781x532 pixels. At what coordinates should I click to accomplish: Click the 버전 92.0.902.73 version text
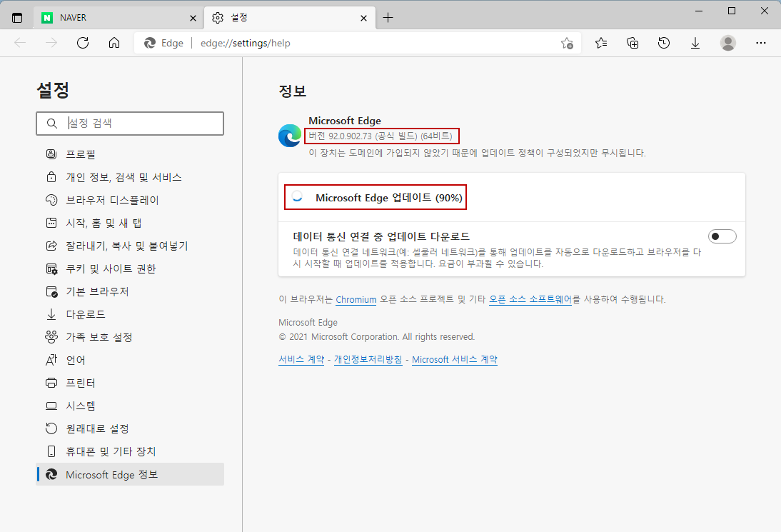381,136
